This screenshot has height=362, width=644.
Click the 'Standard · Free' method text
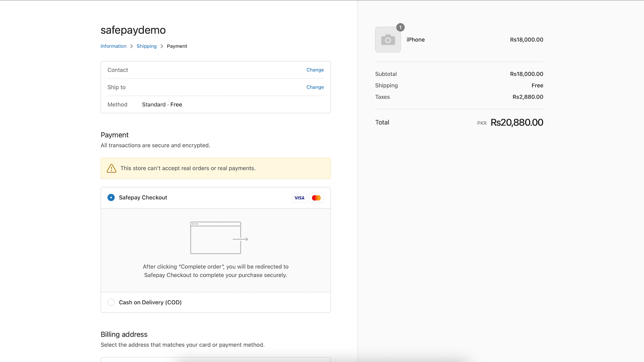[x=162, y=105]
